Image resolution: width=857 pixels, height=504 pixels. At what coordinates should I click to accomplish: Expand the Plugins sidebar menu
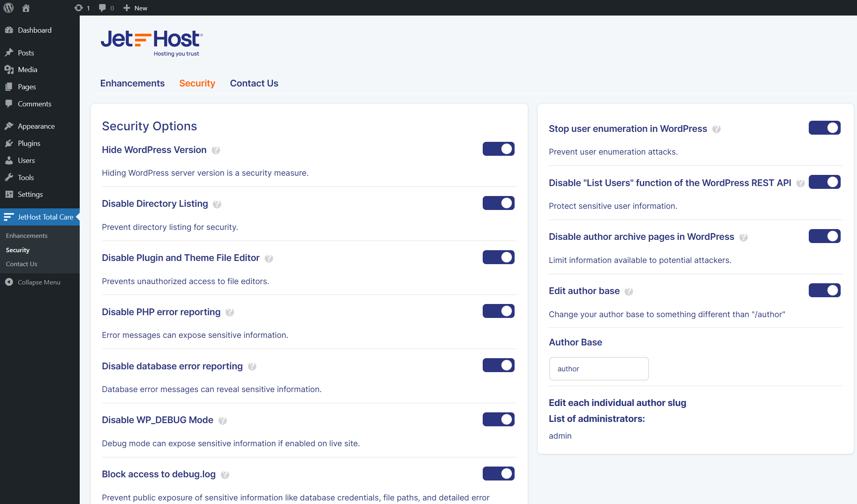point(29,143)
